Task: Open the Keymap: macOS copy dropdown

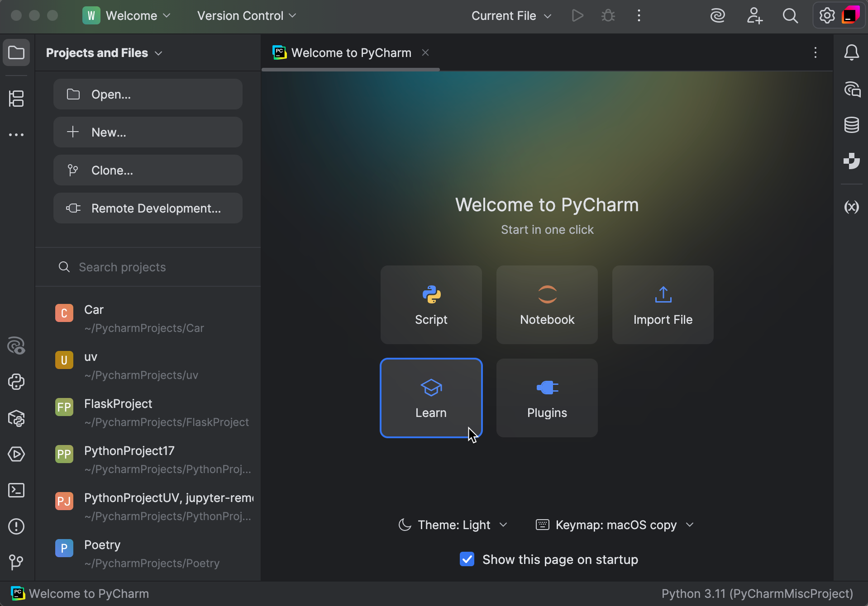Action: pyautogui.click(x=690, y=525)
